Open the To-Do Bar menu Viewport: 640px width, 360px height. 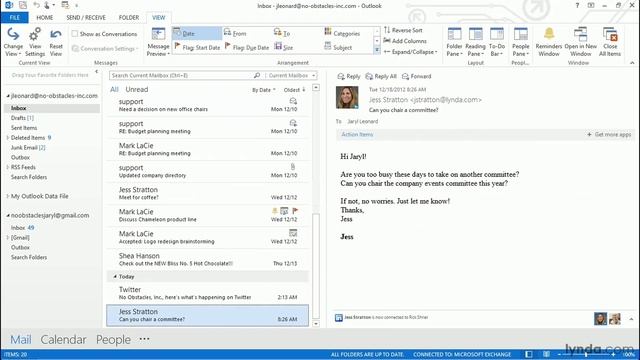(x=497, y=42)
